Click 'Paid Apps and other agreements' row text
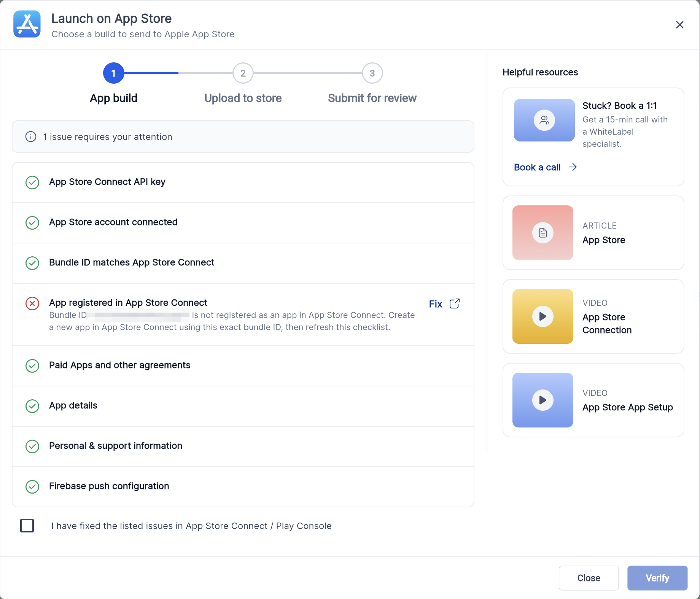The height and width of the screenshot is (599, 700). point(120,365)
